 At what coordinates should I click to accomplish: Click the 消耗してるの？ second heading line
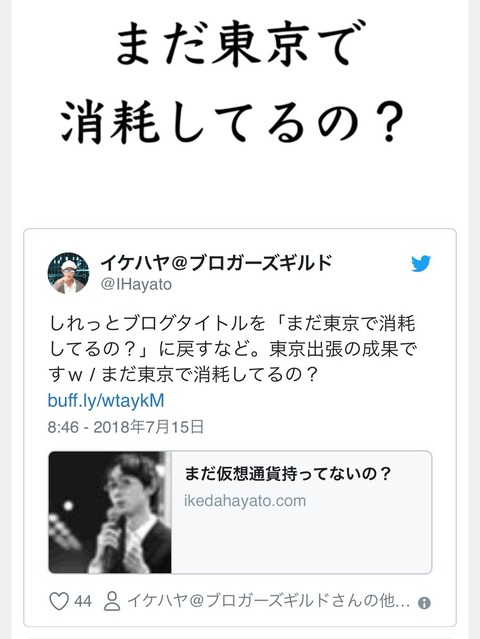[233, 123]
